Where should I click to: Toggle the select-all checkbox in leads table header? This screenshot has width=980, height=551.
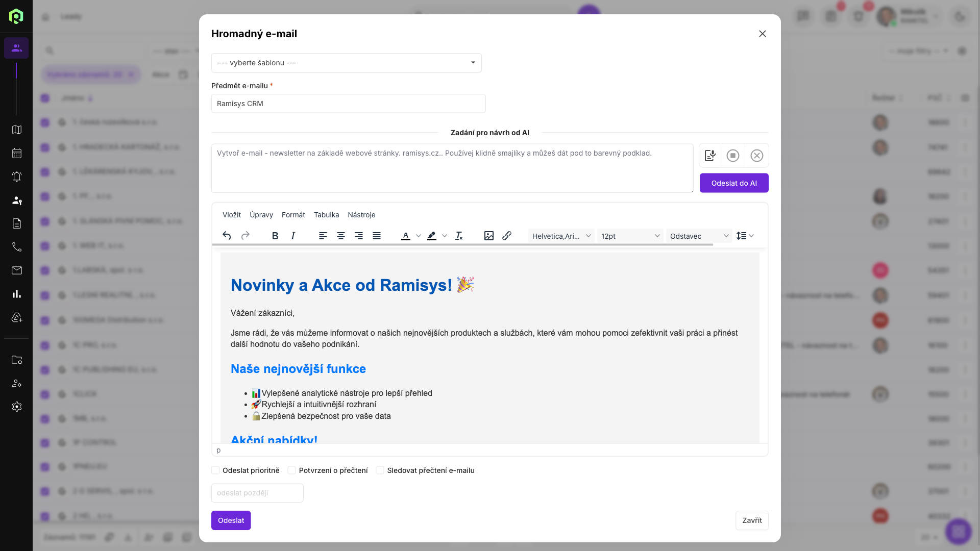click(x=45, y=98)
